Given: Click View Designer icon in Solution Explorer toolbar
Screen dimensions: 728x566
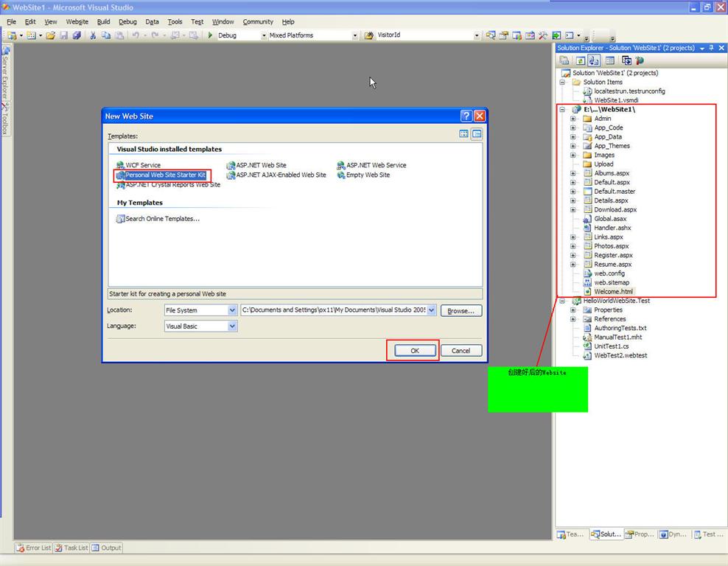Looking at the screenshot, I should tap(610, 60).
